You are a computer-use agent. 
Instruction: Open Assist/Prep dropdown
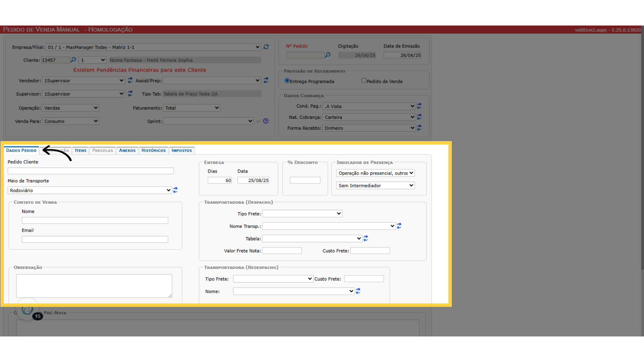coord(212,80)
